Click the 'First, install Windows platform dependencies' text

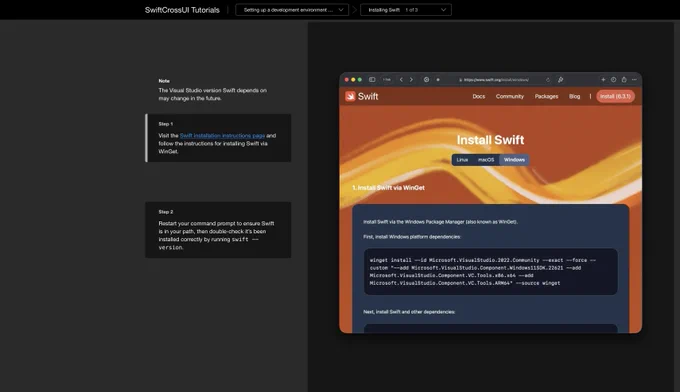click(412, 237)
